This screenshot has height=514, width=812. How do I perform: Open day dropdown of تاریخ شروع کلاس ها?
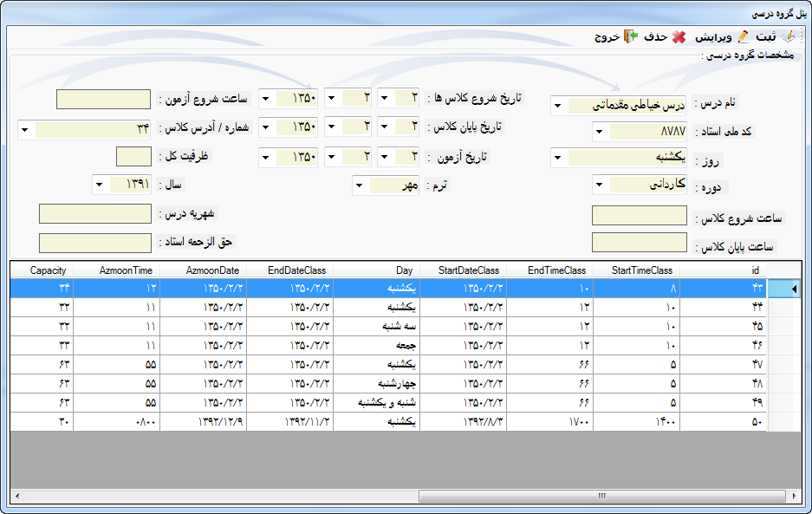pos(384,98)
